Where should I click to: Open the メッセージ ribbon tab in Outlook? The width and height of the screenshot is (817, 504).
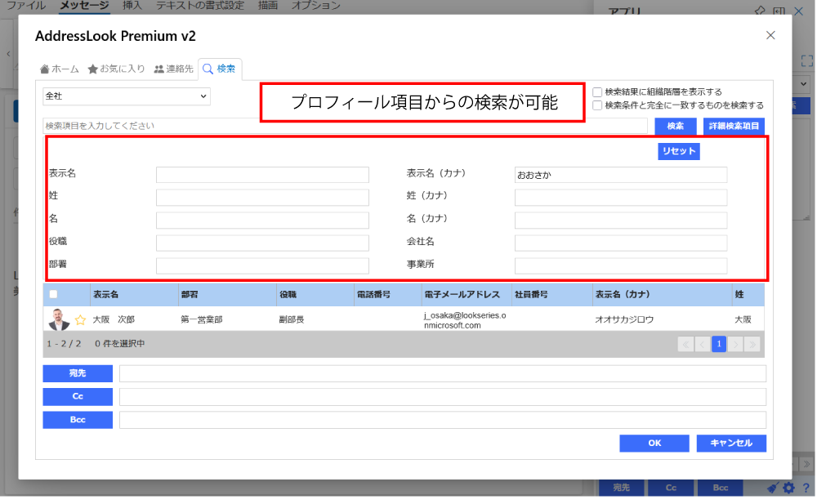click(x=84, y=6)
